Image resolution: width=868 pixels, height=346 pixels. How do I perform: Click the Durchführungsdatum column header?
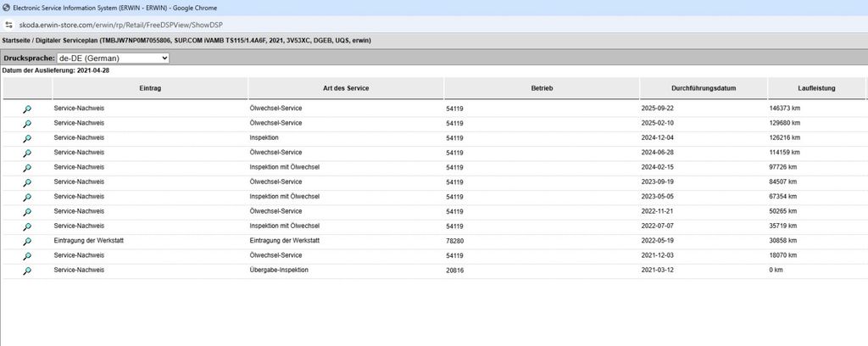pyautogui.click(x=703, y=88)
